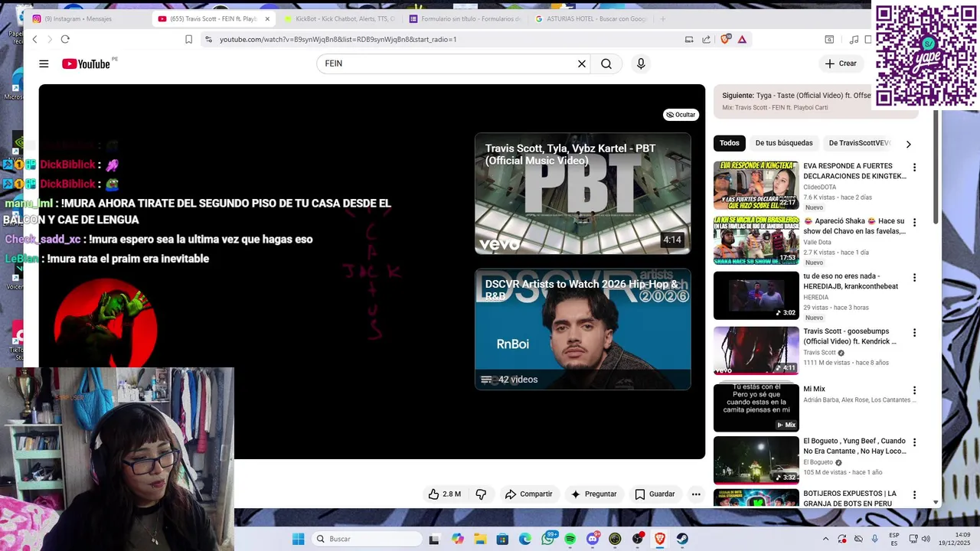Select the De TravisScottVEVO chip
Viewport: 980px width, 551px height.
[x=859, y=143]
